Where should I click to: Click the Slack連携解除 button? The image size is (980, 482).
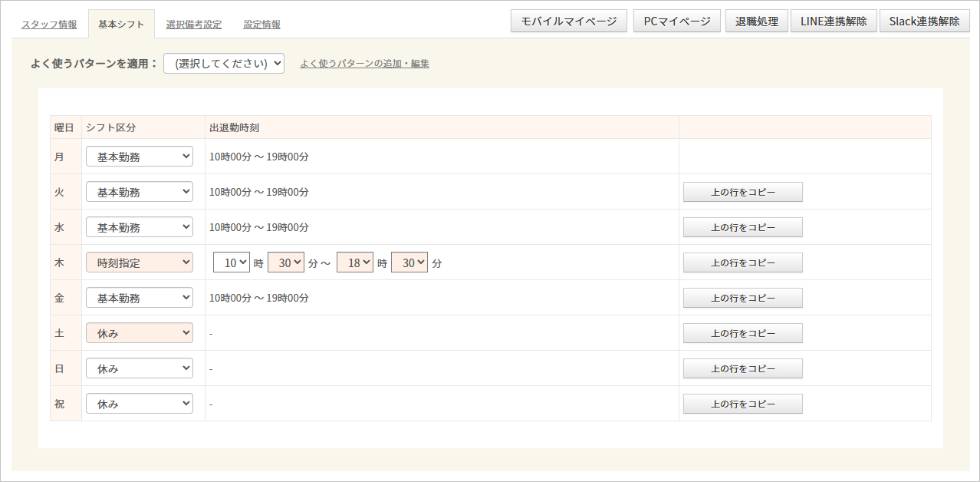click(924, 21)
